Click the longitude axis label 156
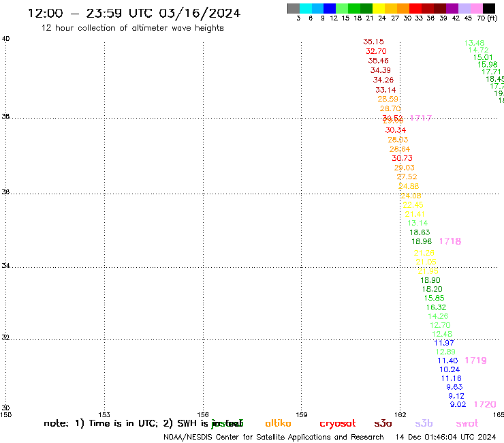This screenshot has width=504, height=443. [203, 414]
